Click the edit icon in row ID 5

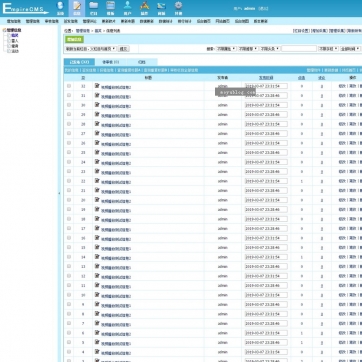(x=97, y=342)
